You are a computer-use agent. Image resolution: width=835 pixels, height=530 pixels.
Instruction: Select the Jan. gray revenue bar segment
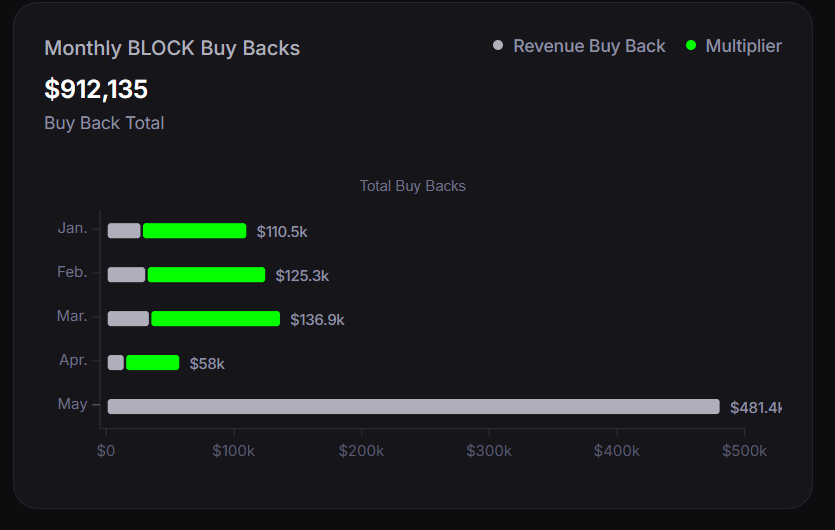tap(124, 231)
